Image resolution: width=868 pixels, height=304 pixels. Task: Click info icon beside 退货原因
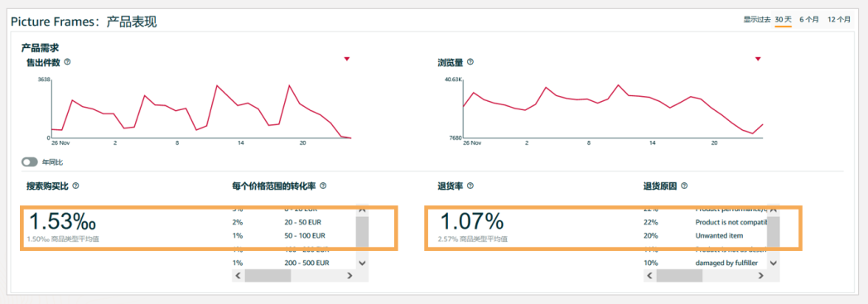point(684,186)
